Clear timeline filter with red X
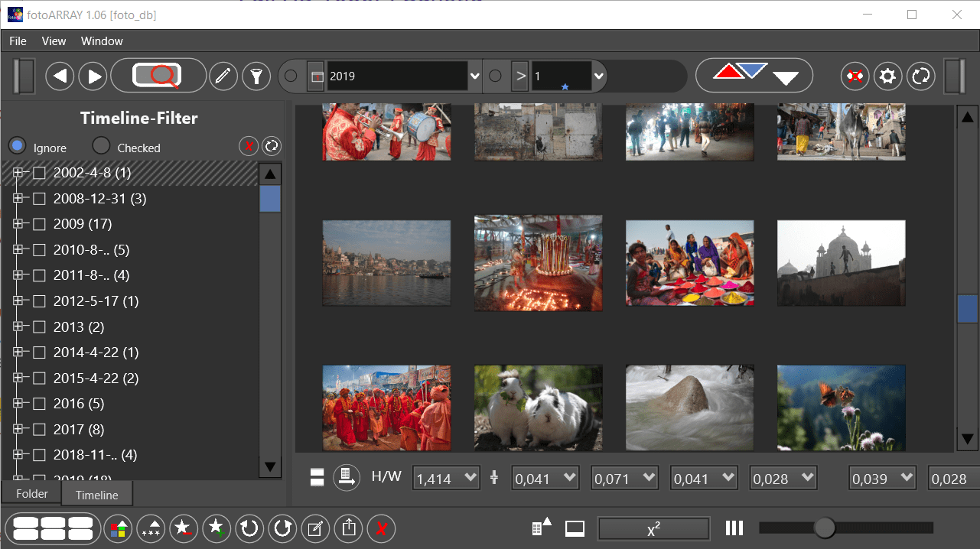The width and height of the screenshot is (980, 549). [x=249, y=146]
